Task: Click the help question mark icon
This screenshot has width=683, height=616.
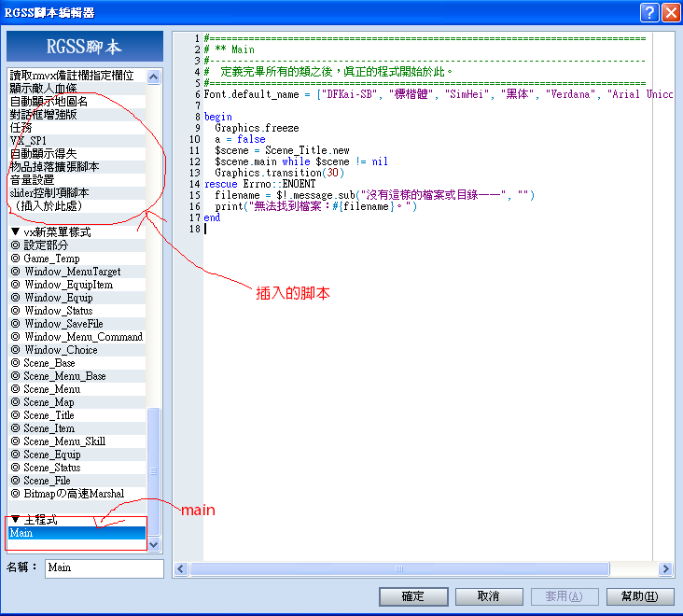Action: pyautogui.click(x=649, y=13)
